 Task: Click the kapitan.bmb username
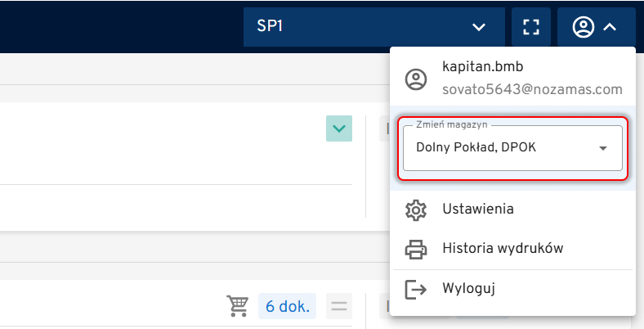click(x=482, y=66)
